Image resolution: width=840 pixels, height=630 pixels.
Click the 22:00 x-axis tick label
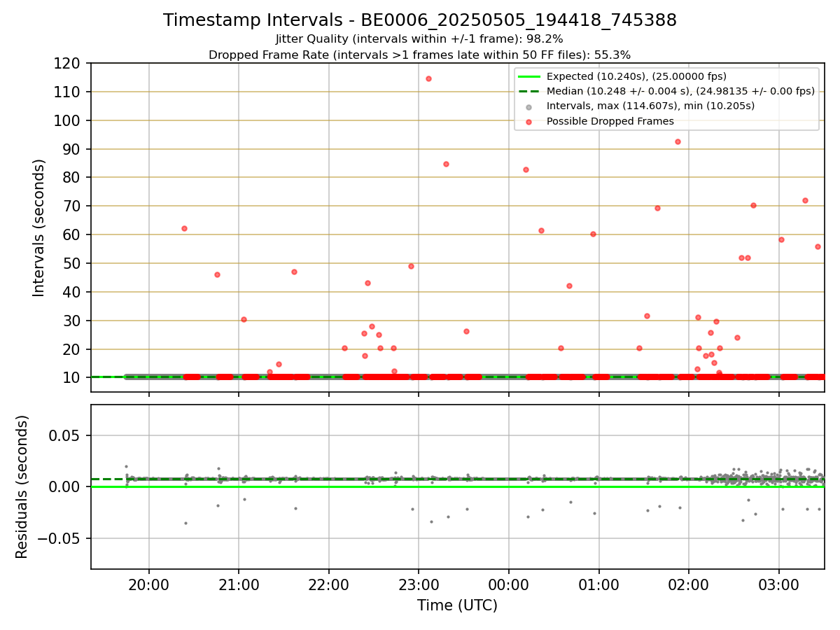(329, 584)
